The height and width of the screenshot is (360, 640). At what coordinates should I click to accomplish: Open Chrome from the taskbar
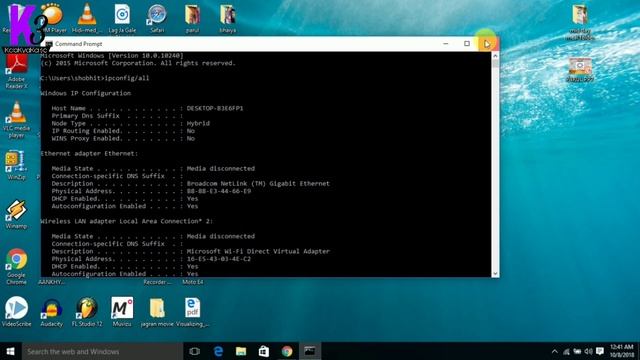(287, 351)
